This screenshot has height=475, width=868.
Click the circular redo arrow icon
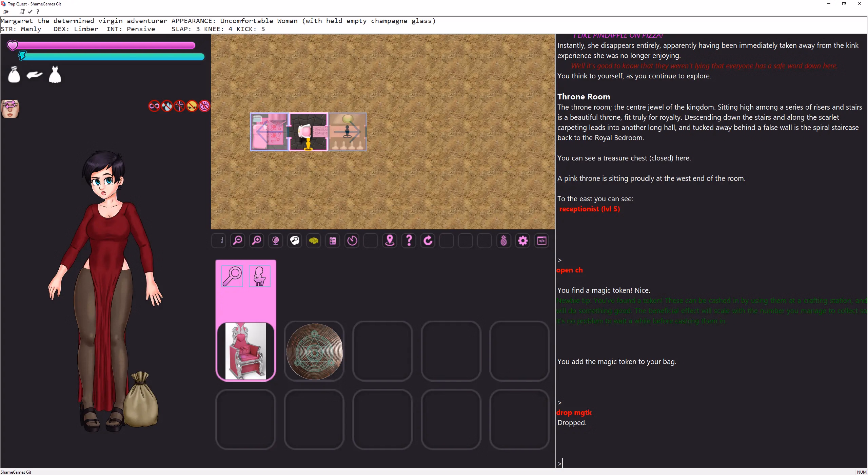(428, 241)
